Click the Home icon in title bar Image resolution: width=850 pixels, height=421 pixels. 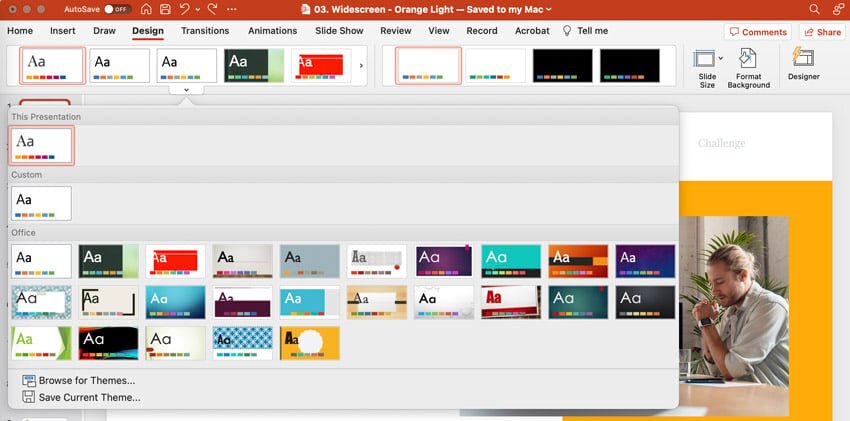point(147,9)
